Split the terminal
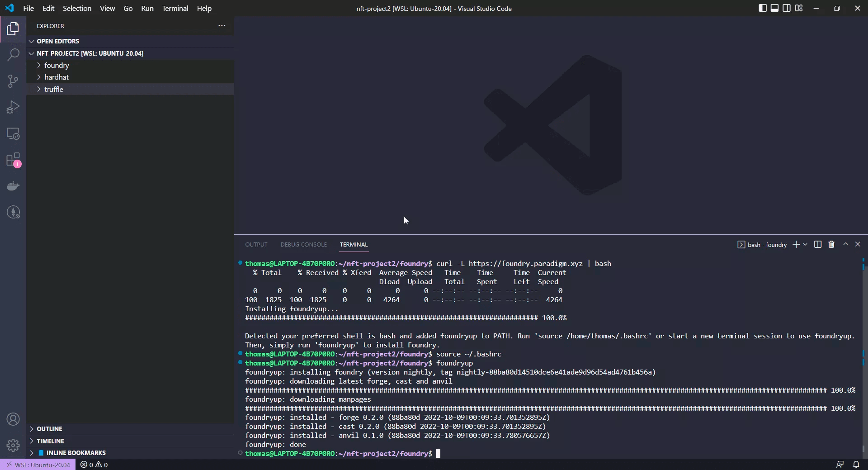868x470 pixels. coord(818,244)
